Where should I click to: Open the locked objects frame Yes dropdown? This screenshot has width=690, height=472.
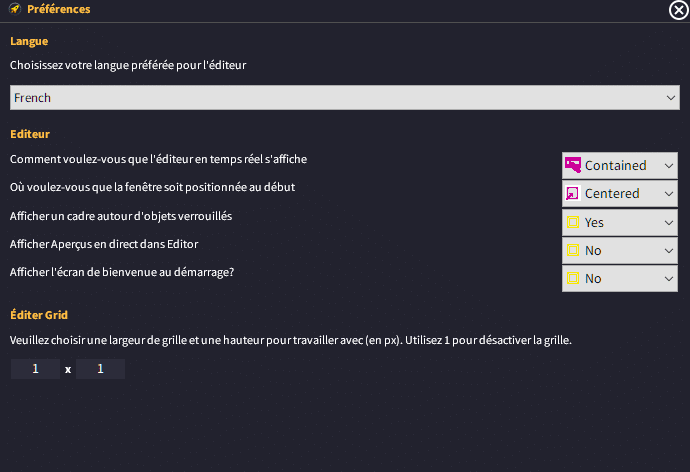[620, 222]
